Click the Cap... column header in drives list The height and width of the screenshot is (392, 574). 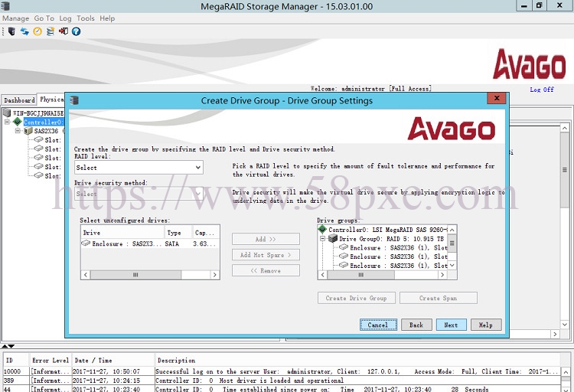tap(205, 232)
